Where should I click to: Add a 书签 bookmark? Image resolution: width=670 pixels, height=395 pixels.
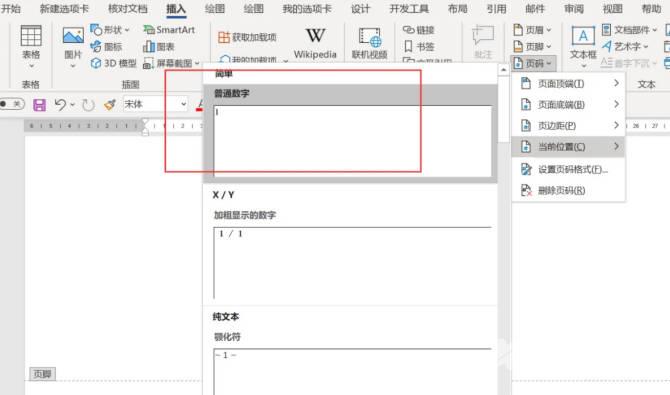pos(419,46)
